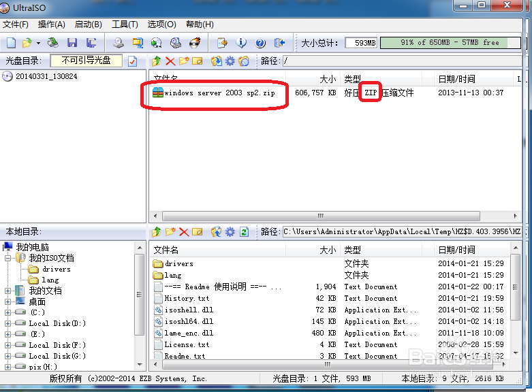This screenshot has width=532, height=392.
Task: Delete selected item in local pane
Action: tap(183, 232)
